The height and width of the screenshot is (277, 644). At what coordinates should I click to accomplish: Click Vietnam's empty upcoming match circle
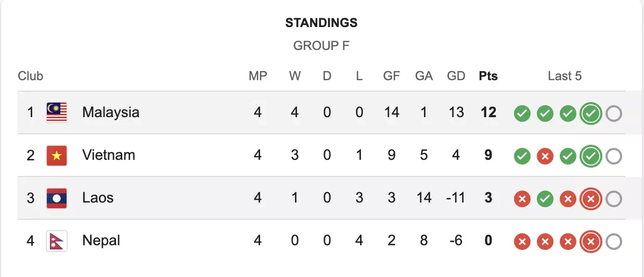614,156
